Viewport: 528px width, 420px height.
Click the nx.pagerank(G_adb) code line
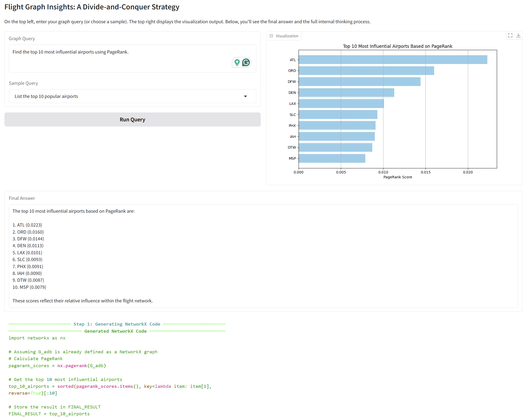click(57, 366)
